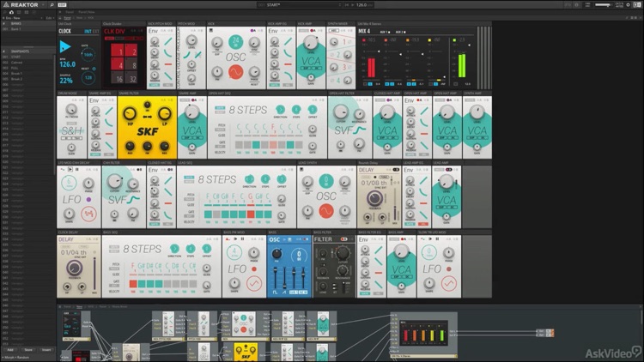Open the Reaktor main menu arrow
Screen dimensions: 644x362
point(42,5)
